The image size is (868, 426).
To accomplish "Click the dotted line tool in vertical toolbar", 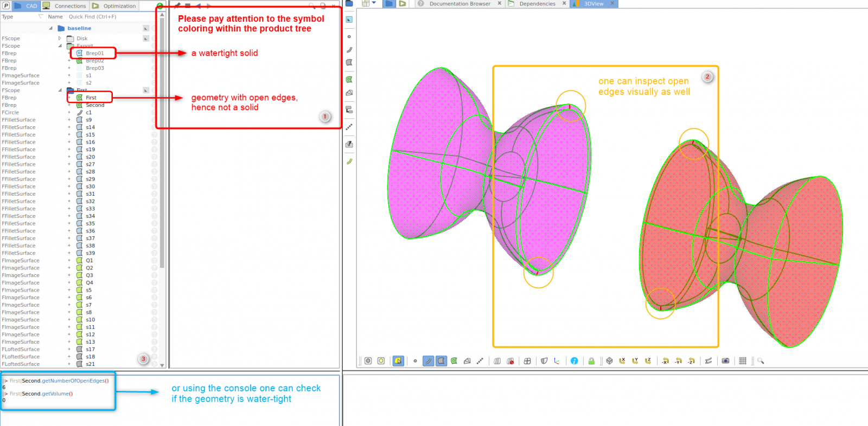I will [x=349, y=126].
